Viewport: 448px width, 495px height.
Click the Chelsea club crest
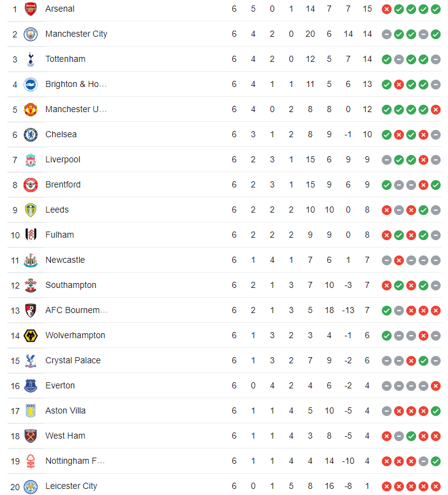point(31,135)
